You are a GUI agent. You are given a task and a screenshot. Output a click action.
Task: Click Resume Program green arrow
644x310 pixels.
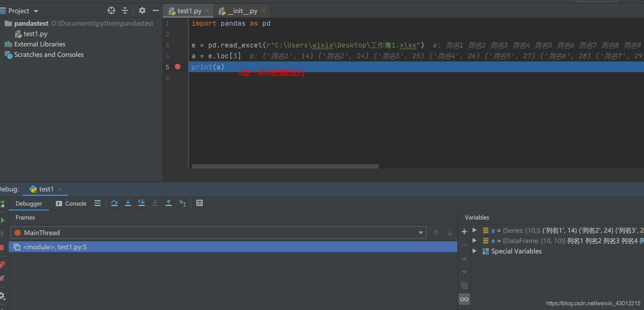(x=2, y=220)
